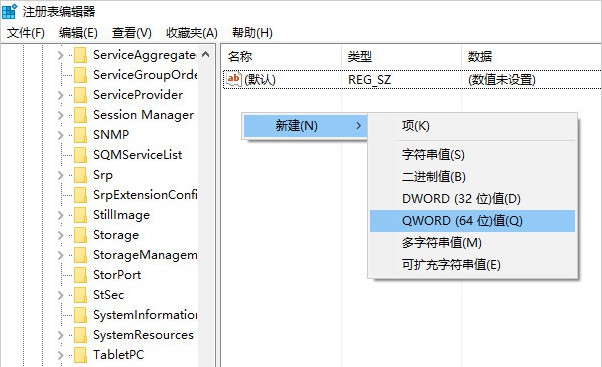Select the ServiceGroupOrder key label
The height and width of the screenshot is (367, 602).
145,75
